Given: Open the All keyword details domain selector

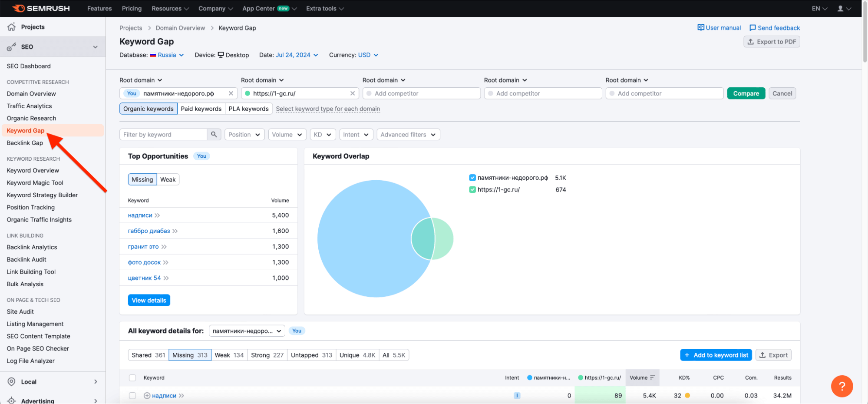Looking at the screenshot, I should pyautogui.click(x=247, y=331).
